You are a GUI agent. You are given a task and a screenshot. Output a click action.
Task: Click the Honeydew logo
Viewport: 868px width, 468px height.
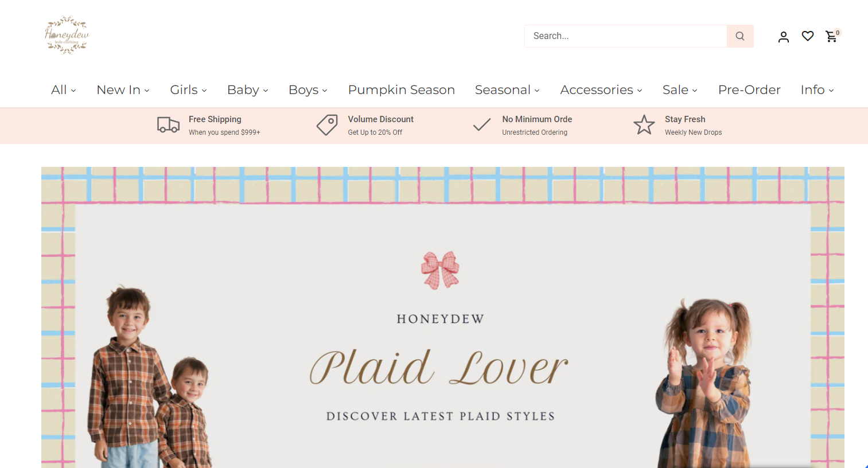67,35
